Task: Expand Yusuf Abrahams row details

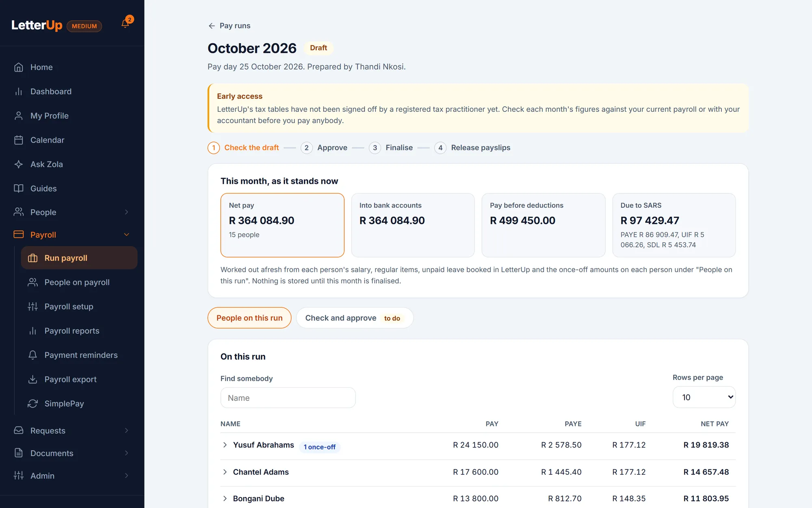Action: 225,445
